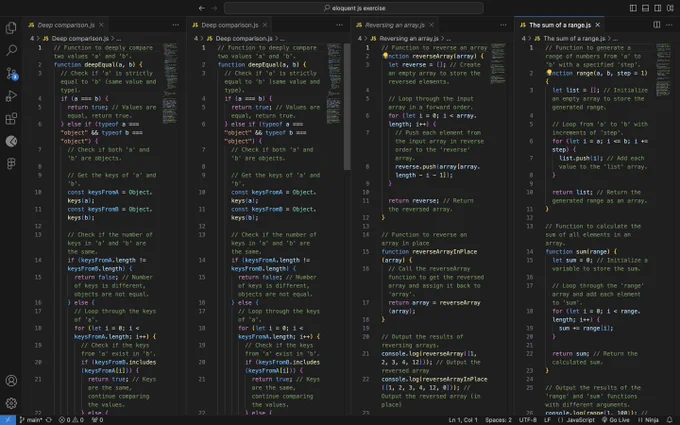
Task: Click the minimap of first editor
Action: coord(170,82)
